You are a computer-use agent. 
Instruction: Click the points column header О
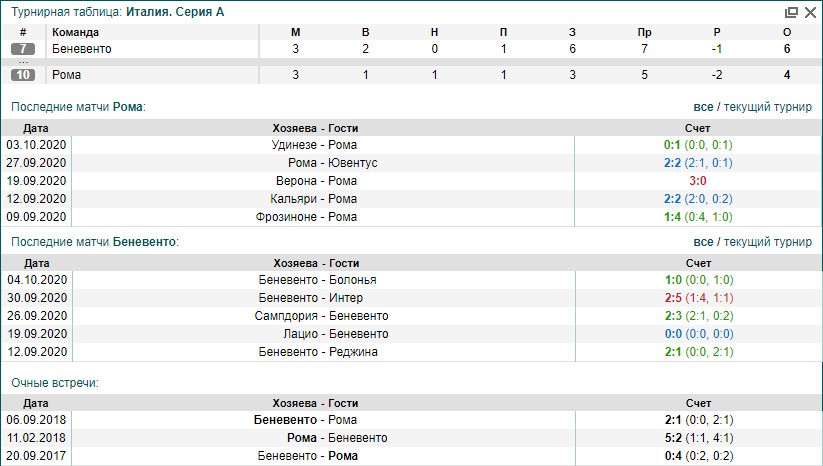(787, 32)
